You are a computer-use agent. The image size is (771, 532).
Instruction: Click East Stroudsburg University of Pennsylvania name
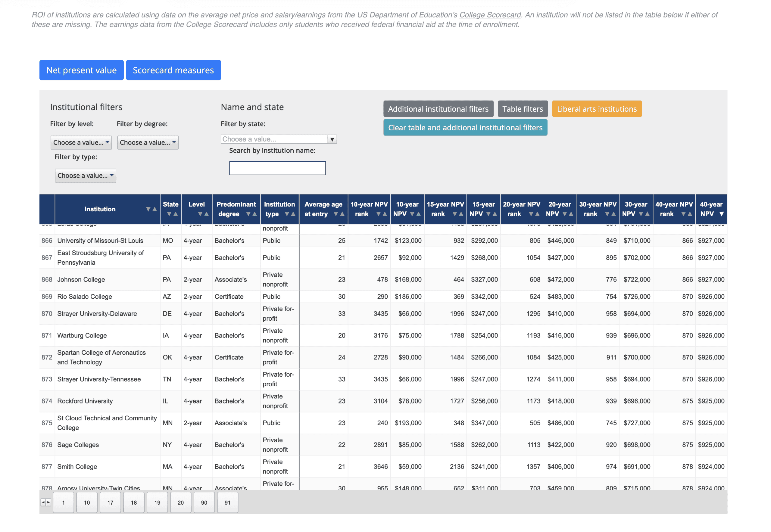(x=100, y=258)
